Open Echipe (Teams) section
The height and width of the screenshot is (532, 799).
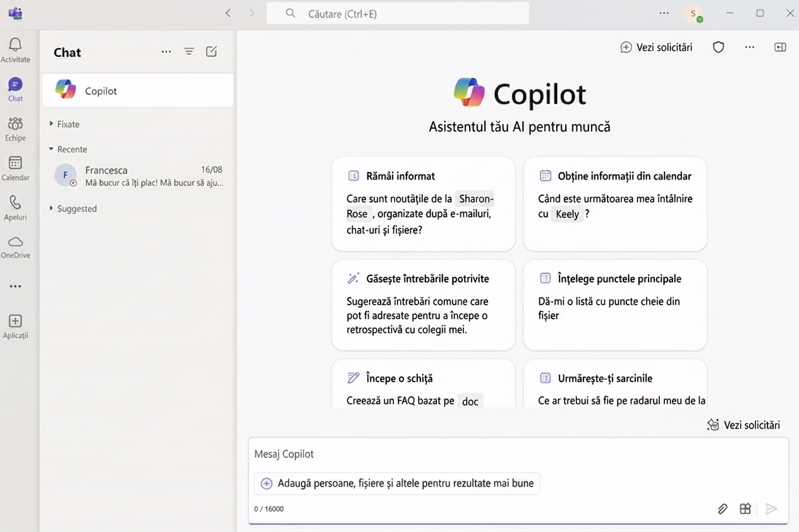[15, 128]
